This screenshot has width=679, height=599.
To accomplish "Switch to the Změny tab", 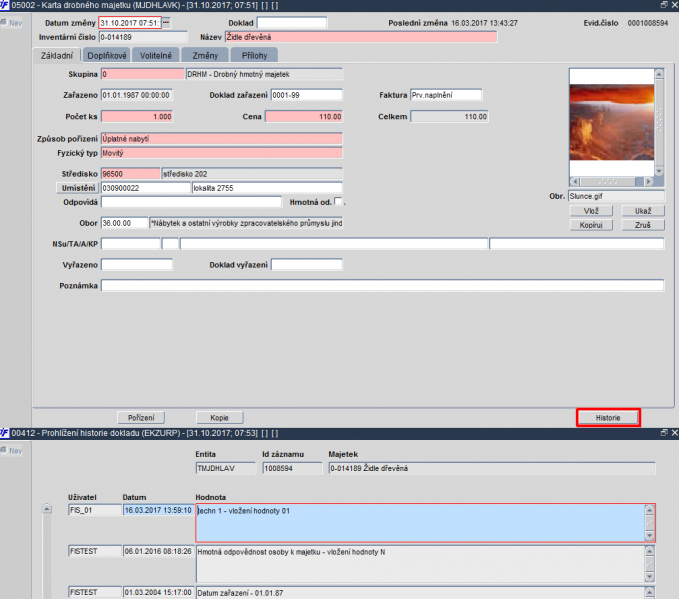I will 205,55.
